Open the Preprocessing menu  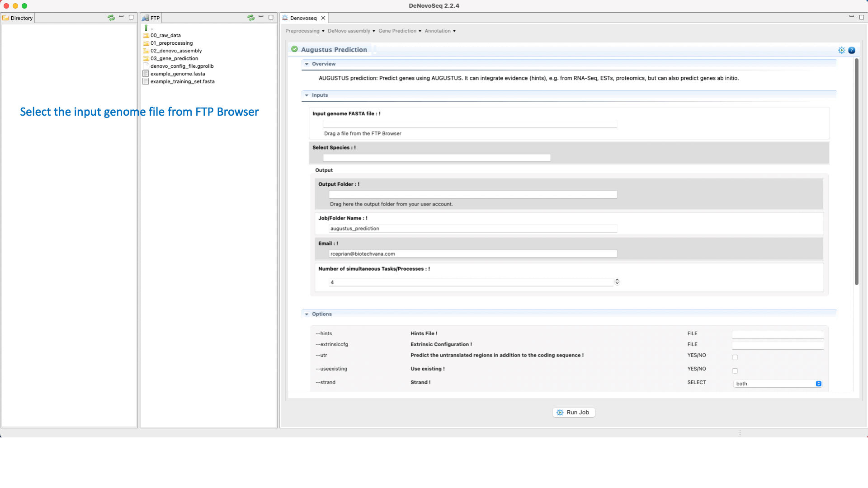(x=304, y=31)
